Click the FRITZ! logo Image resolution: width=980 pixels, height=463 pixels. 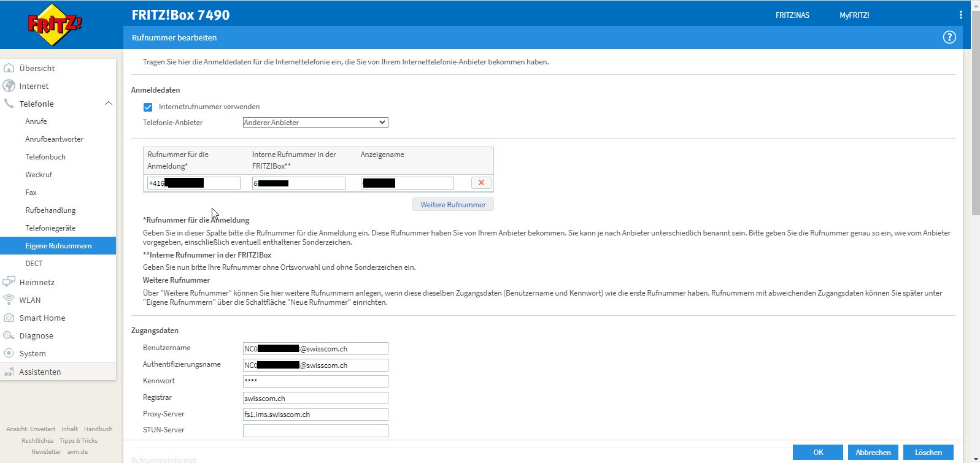point(55,25)
